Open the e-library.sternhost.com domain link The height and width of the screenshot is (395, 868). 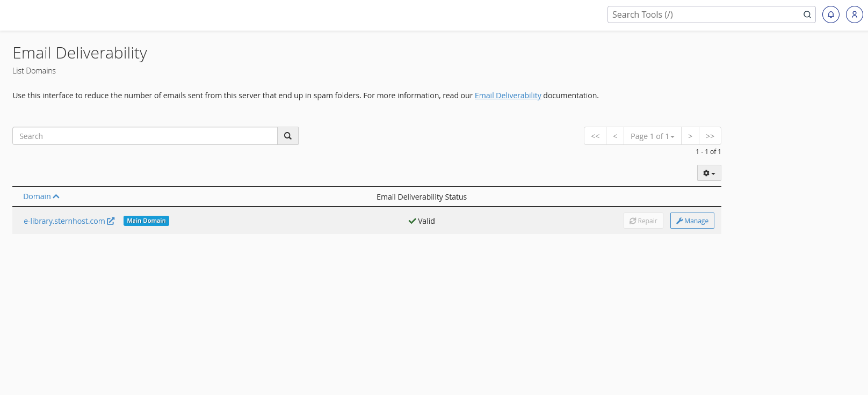tap(64, 221)
